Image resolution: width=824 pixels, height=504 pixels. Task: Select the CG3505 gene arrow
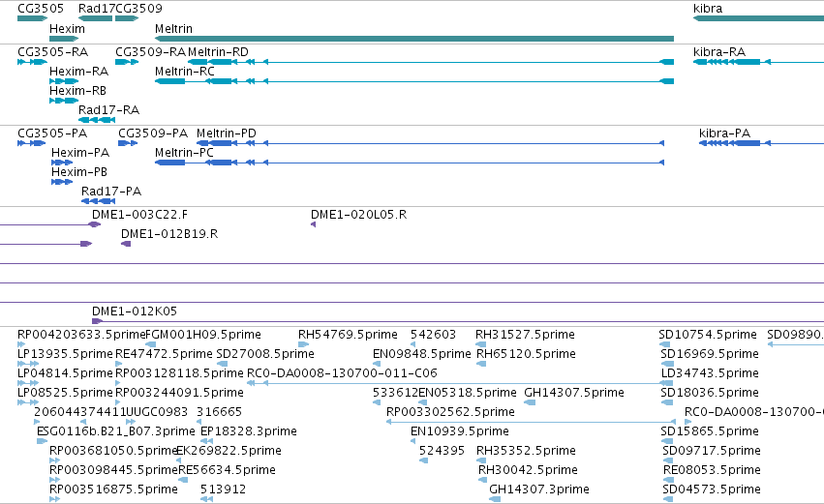pos(32,18)
